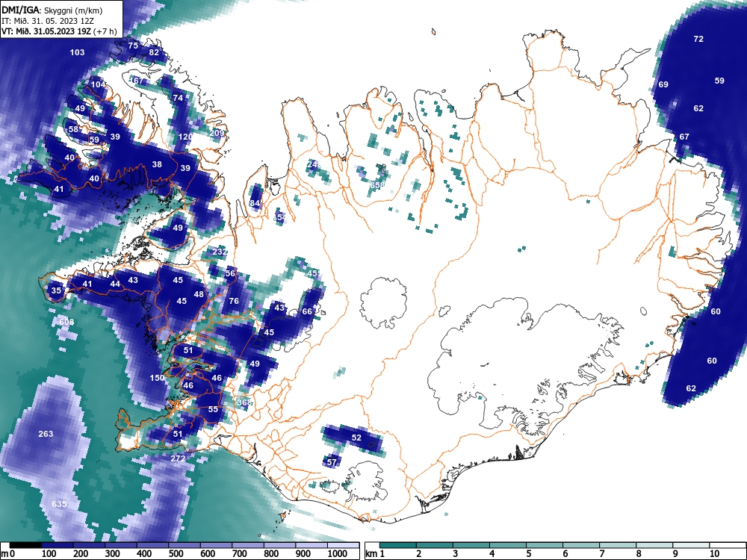Click the 'km 1' label on the kilometer legend
Viewport: 747px width, 560px height.
click(374, 554)
